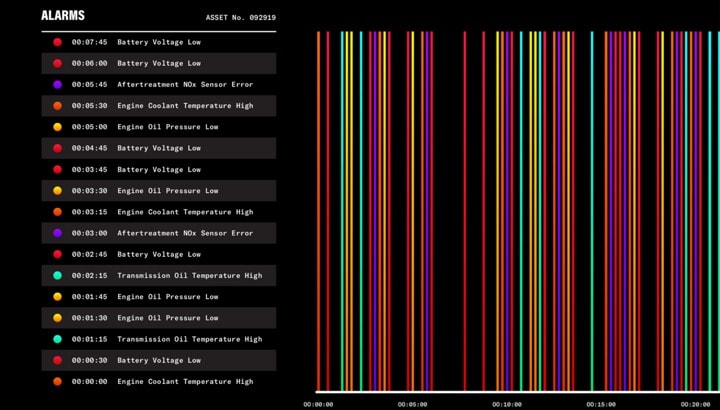
Task: Open the 00:06:00 Battery Voltage Low alarm
Action: tap(158, 63)
